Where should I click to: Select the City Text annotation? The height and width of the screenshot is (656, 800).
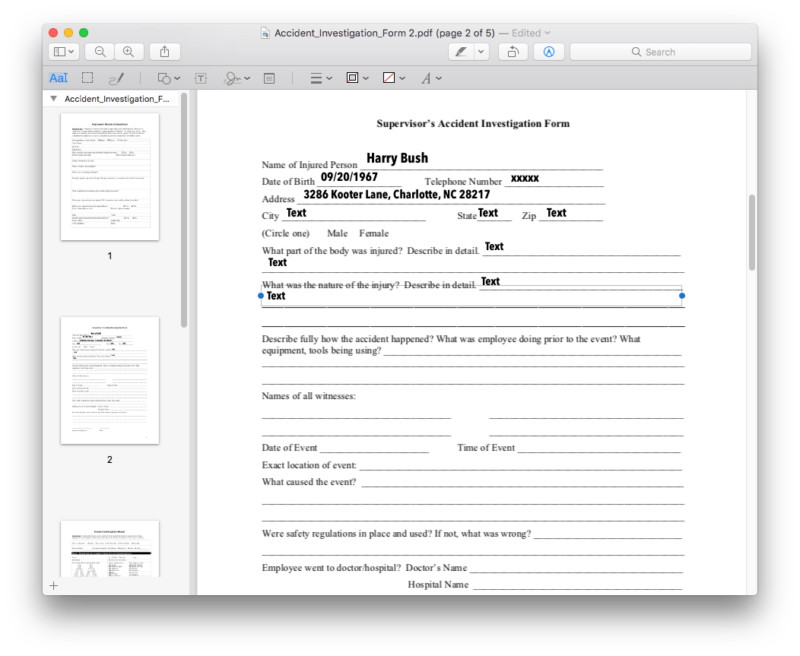coord(296,213)
